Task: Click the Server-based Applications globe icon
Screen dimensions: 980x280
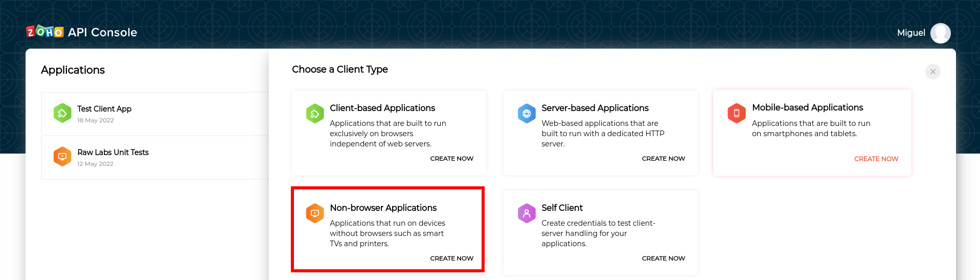Action: click(x=527, y=113)
